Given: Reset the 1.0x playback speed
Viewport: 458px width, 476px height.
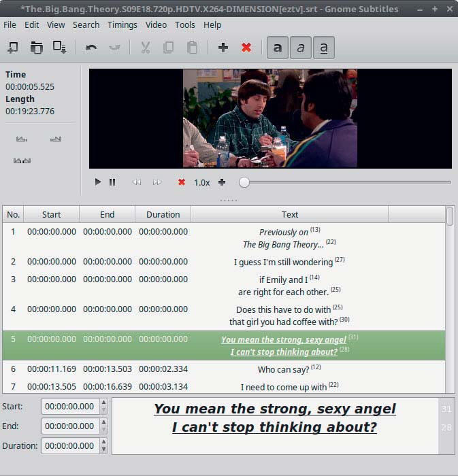Looking at the screenshot, I should pyautogui.click(x=201, y=182).
